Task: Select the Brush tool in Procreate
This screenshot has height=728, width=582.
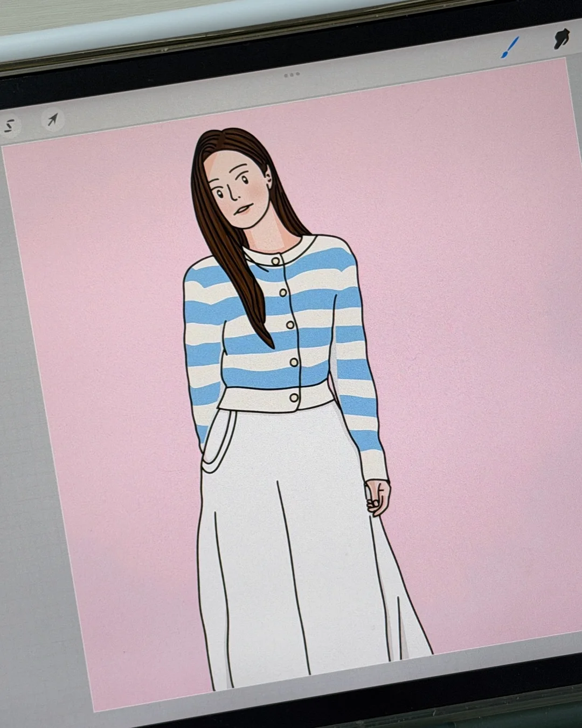Action: click(509, 47)
